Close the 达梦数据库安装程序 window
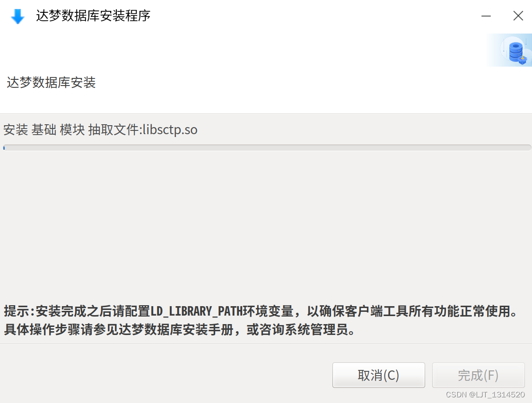The height and width of the screenshot is (403, 532). [518, 16]
